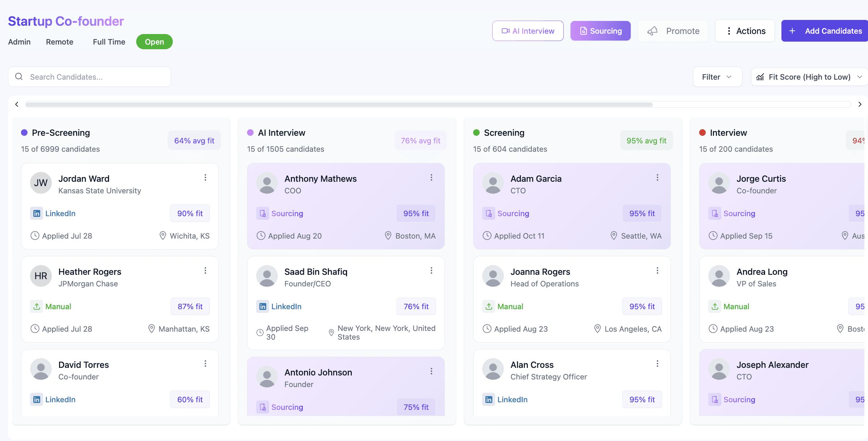Toggle the Open status badge

point(154,42)
